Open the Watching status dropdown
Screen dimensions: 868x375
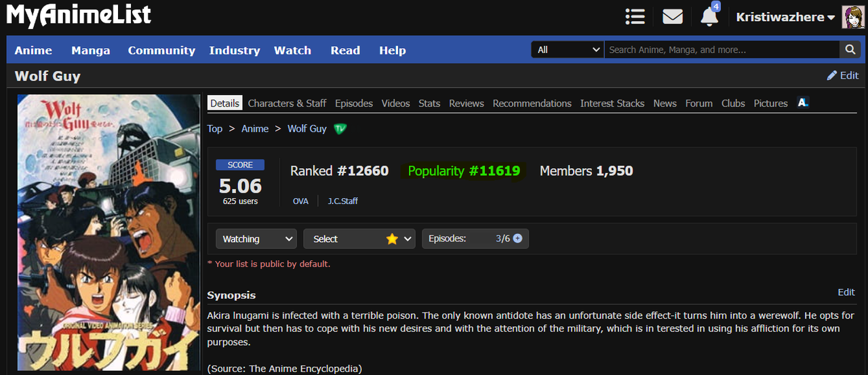pyautogui.click(x=256, y=239)
